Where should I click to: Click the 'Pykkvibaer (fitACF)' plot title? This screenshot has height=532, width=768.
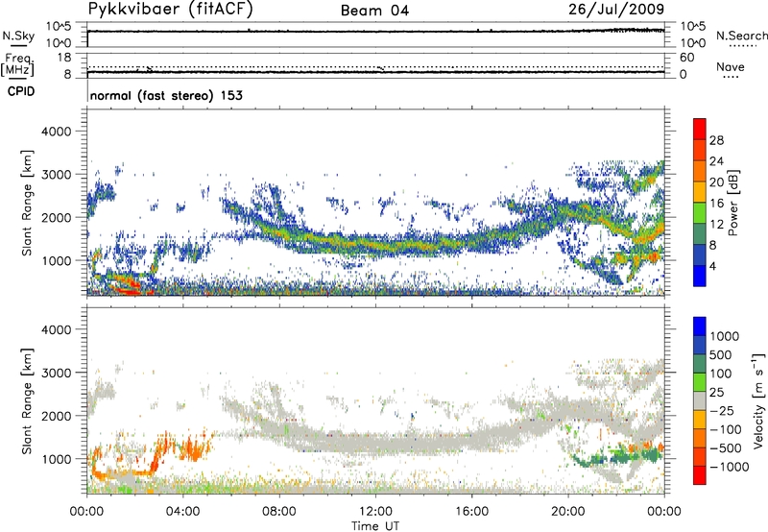coord(171,10)
